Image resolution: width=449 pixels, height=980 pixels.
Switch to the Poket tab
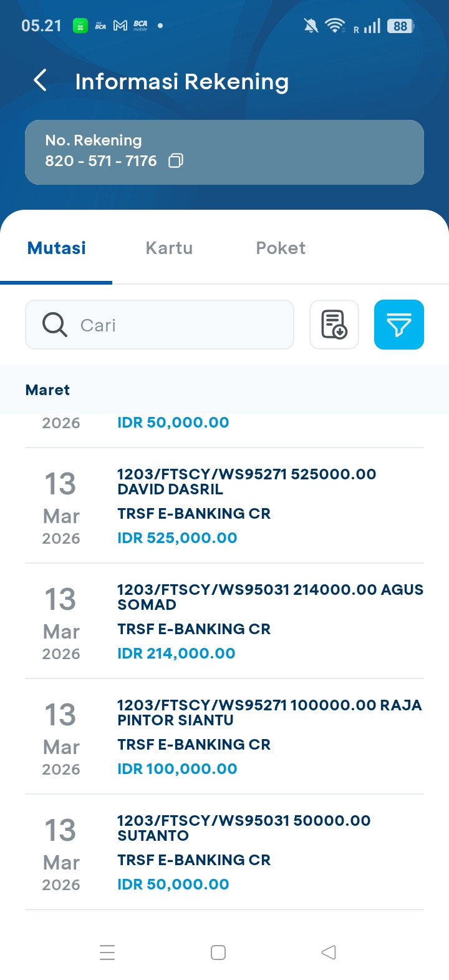tap(281, 248)
